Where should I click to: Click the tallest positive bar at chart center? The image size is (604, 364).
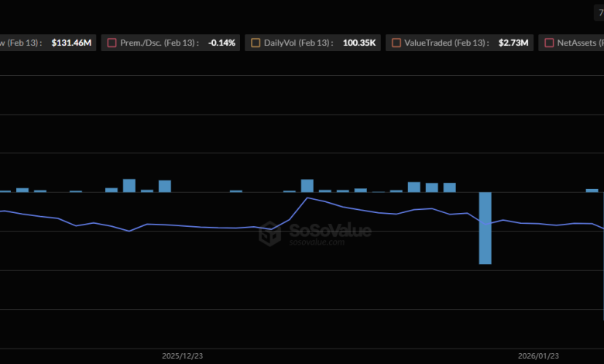pos(307,186)
